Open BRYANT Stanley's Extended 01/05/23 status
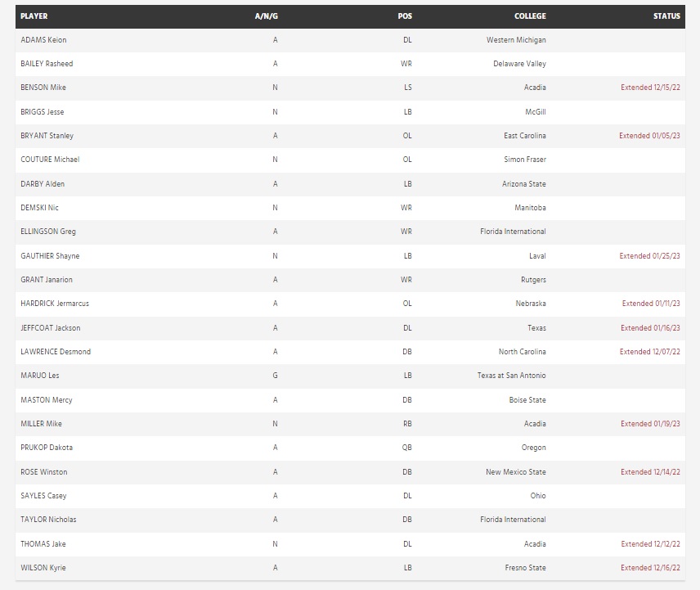The image size is (700, 590). (649, 136)
